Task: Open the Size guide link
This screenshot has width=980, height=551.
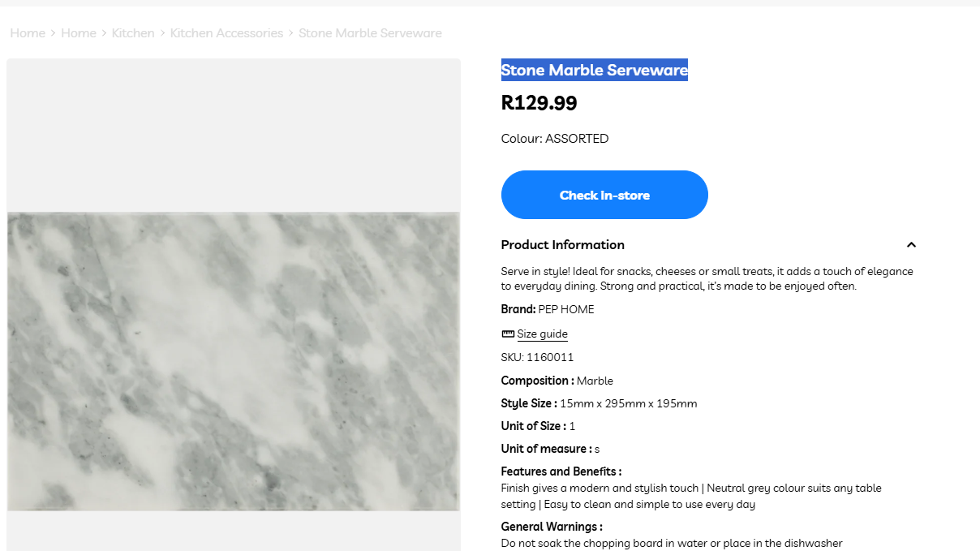Action: pyautogui.click(x=542, y=334)
